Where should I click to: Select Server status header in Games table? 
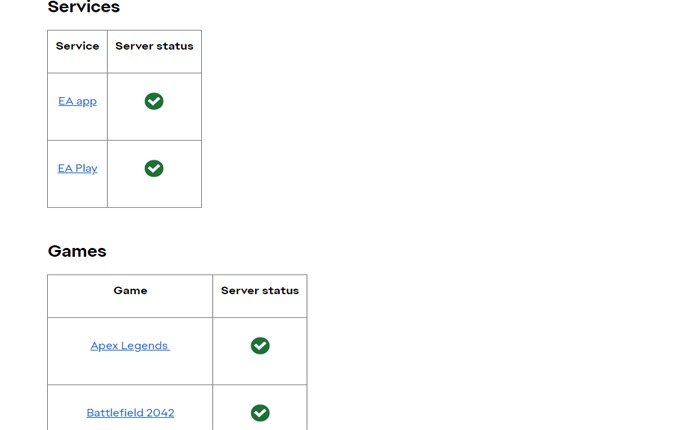pyautogui.click(x=260, y=291)
